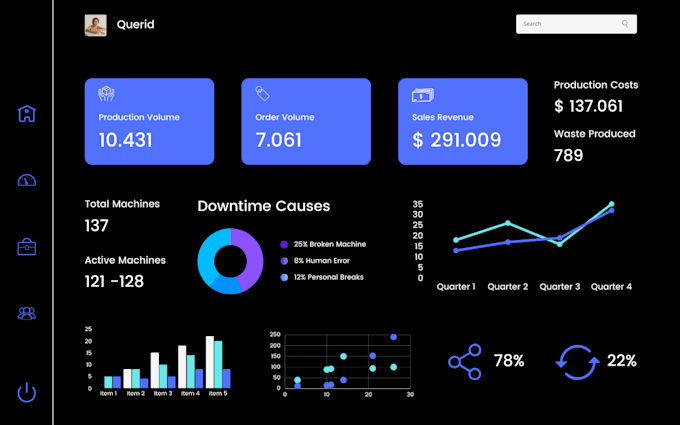The image size is (680, 425).
Task: Click the 78% share value
Action: coord(509,361)
